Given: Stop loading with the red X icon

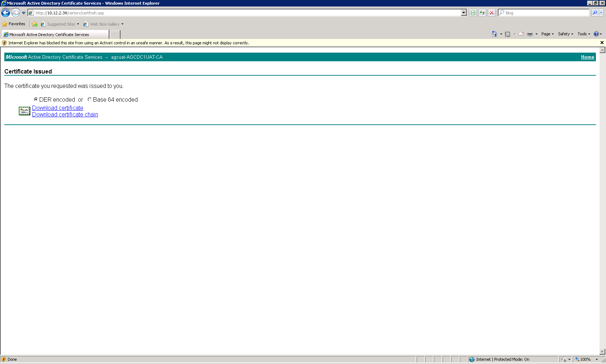Looking at the screenshot, I should [x=492, y=13].
